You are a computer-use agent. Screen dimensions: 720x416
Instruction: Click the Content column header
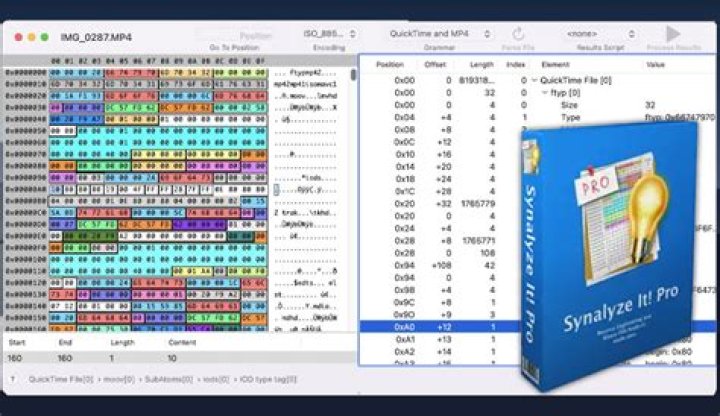pos(182,343)
